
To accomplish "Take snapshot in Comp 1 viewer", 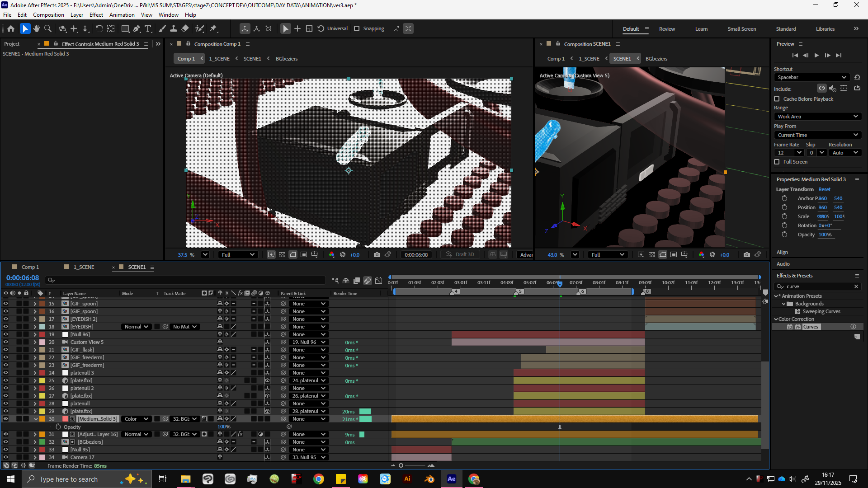I will click(377, 255).
